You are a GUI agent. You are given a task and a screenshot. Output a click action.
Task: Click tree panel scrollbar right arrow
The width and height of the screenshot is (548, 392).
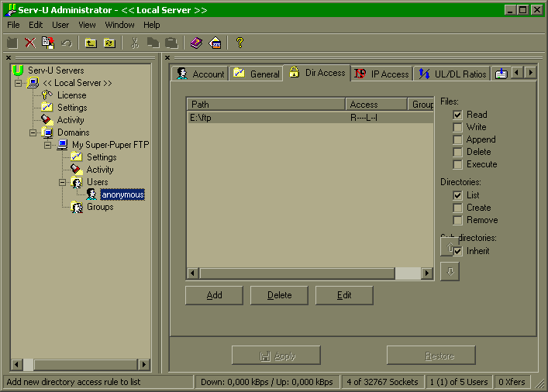tap(144, 365)
